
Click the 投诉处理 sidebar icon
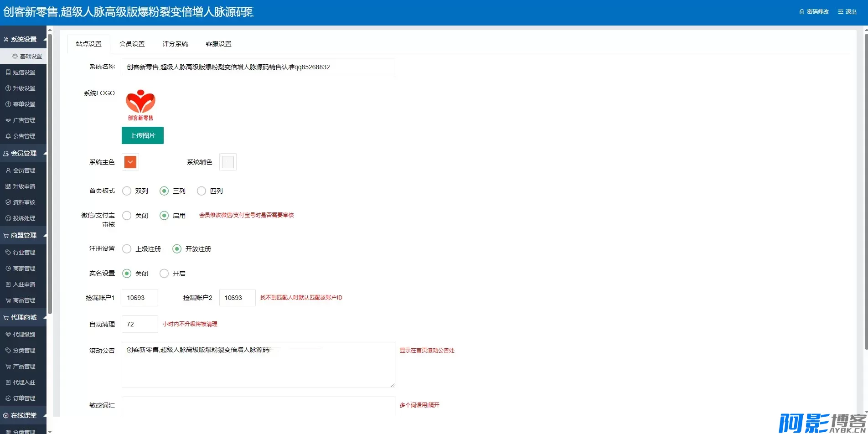8,218
